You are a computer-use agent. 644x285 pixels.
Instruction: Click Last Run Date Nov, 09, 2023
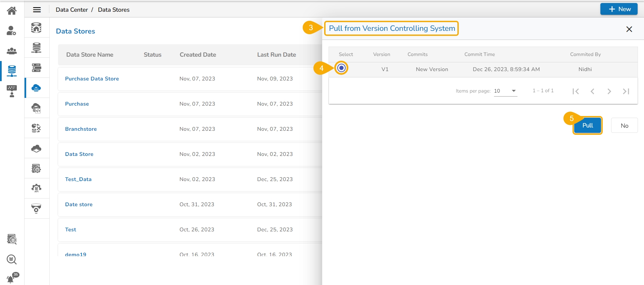tap(275, 79)
